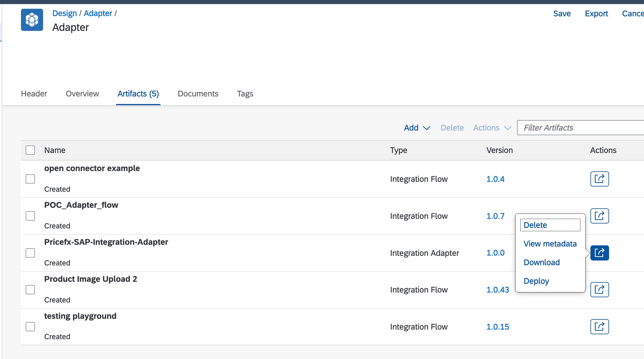Click the integration package cube icon
The image size is (644, 359).
click(x=32, y=20)
